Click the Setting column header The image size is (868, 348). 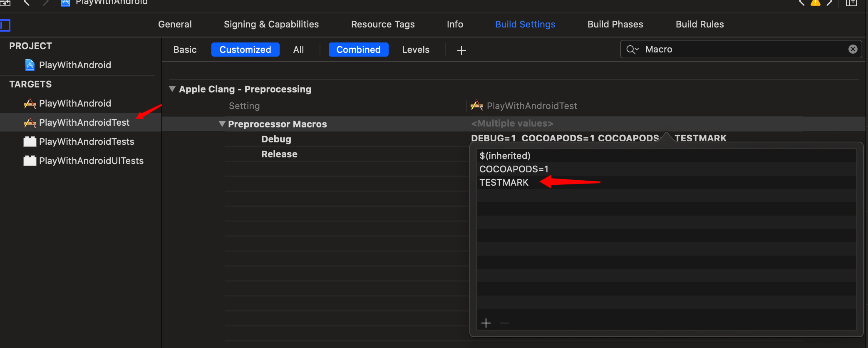244,106
